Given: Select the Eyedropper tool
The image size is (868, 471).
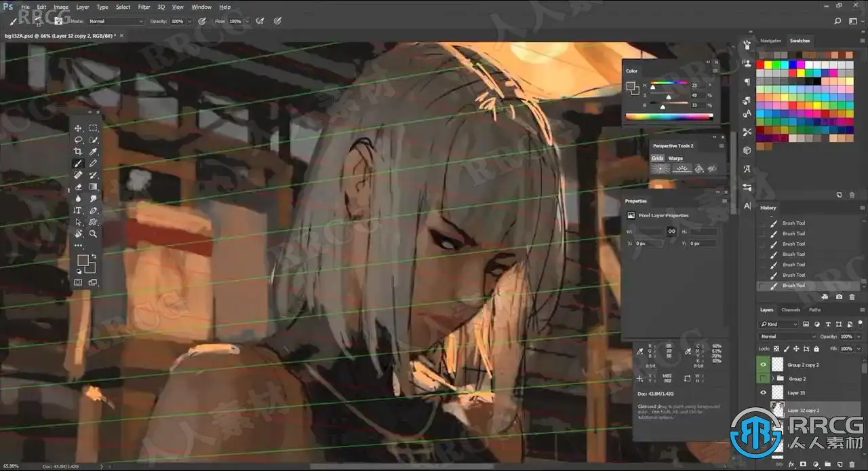Looking at the screenshot, I should [94, 151].
